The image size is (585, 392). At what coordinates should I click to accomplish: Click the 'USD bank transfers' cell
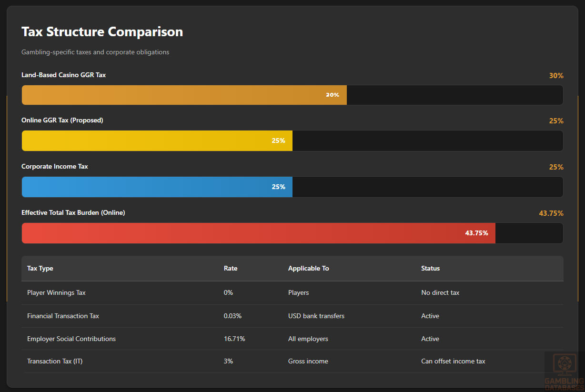click(x=316, y=316)
